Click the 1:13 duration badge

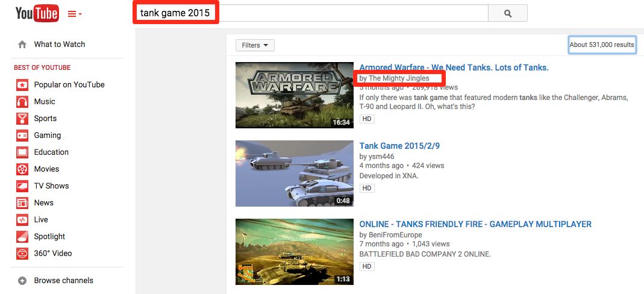[343, 279]
